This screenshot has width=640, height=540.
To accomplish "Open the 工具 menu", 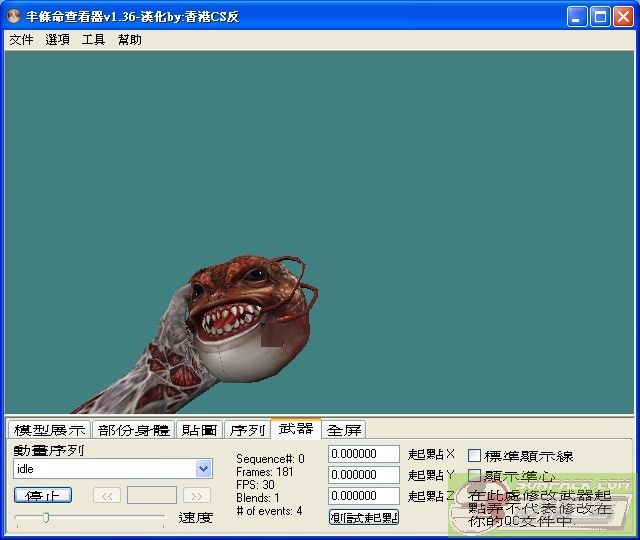I will click(93, 40).
